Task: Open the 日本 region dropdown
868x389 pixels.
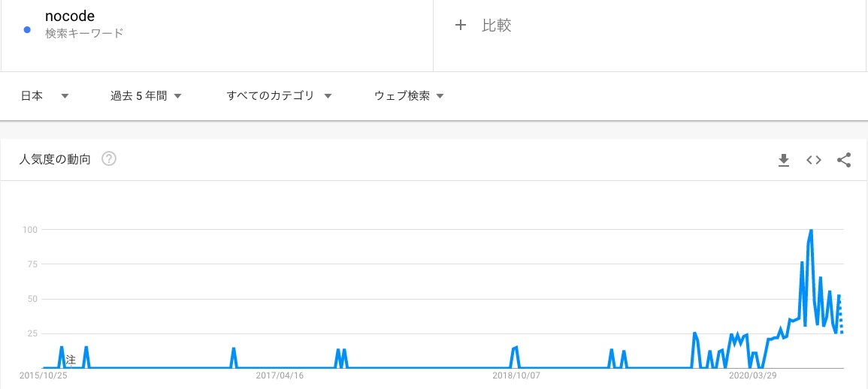Action: [x=44, y=96]
